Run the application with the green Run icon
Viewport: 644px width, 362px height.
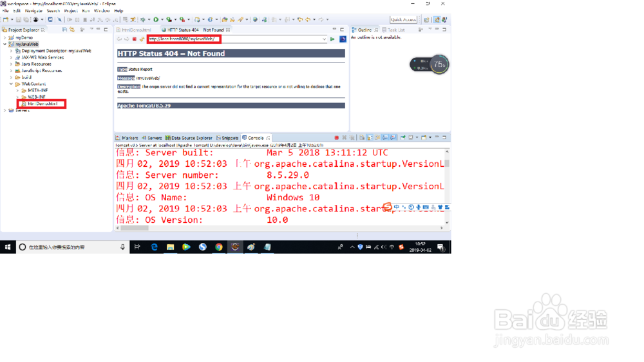[156, 19]
